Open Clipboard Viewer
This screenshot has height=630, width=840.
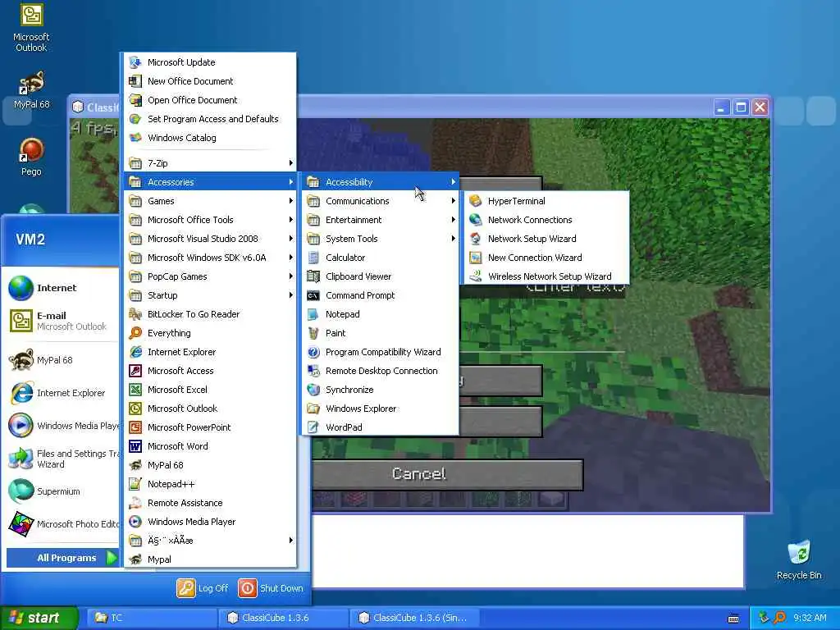point(381,276)
